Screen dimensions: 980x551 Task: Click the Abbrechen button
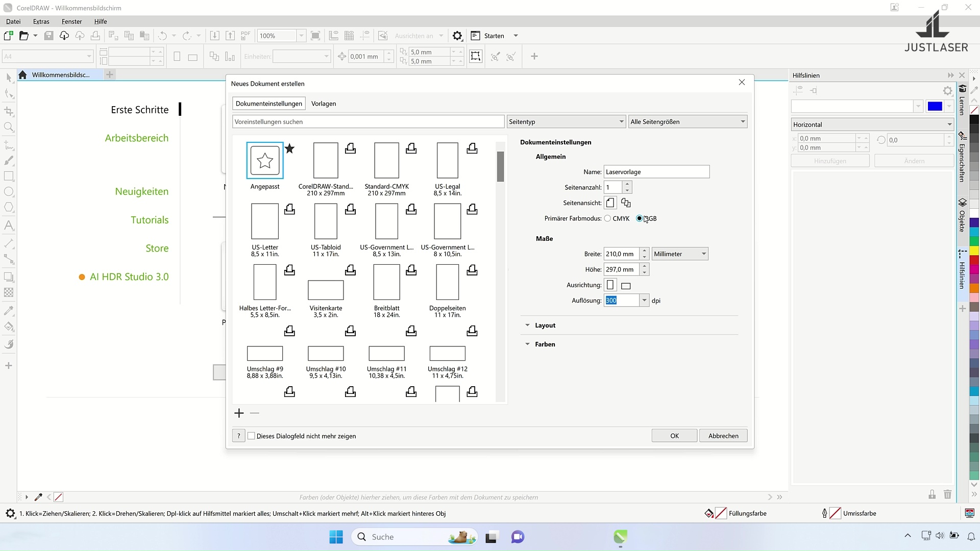(x=723, y=436)
